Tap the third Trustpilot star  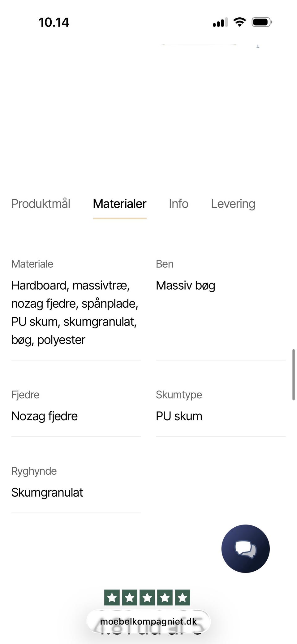(147, 597)
